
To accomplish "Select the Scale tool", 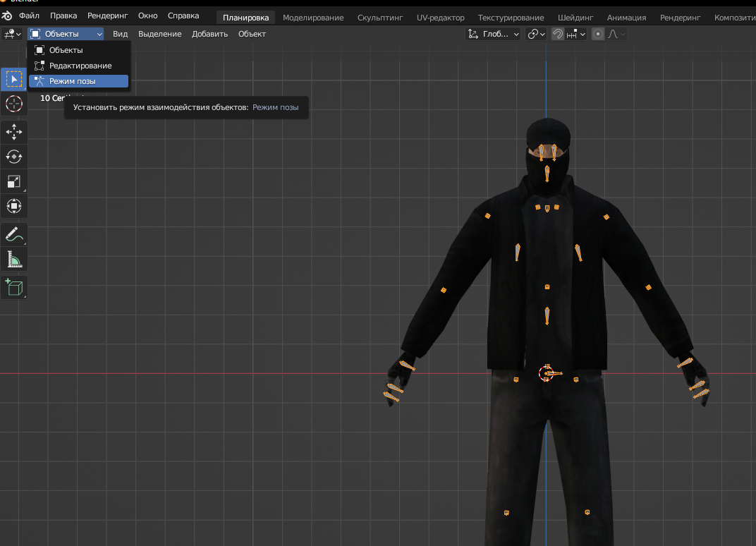I will coord(13,181).
